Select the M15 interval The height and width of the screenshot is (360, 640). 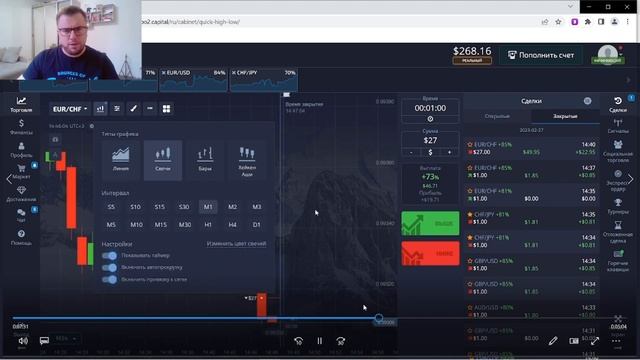pos(160,224)
